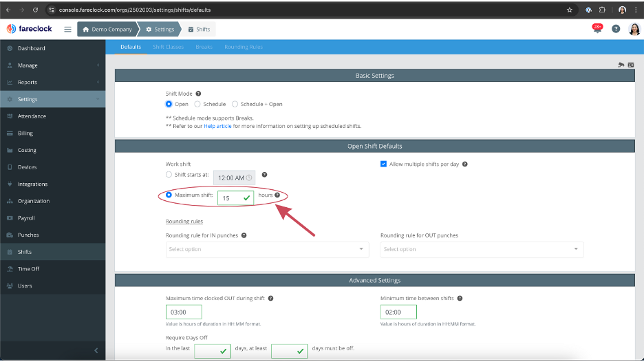This screenshot has height=362, width=644.
Task: Click the Payroll sidebar icon
Action: 10,218
